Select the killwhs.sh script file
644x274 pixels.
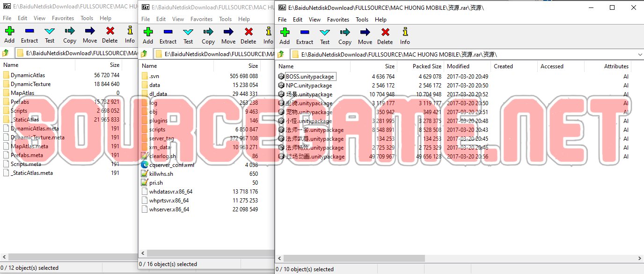pyautogui.click(x=161, y=174)
